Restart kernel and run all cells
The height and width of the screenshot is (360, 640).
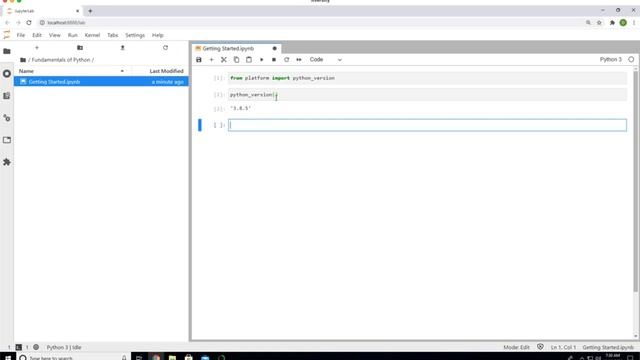[299, 60]
